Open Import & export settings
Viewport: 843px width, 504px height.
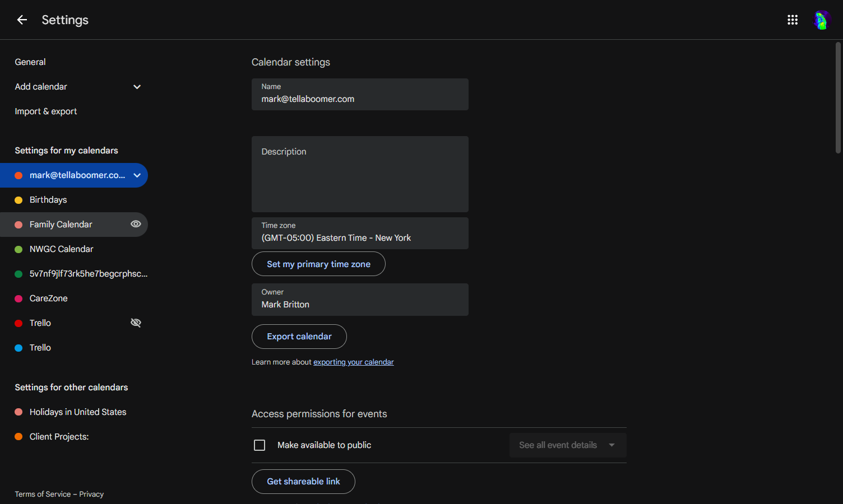(46, 111)
